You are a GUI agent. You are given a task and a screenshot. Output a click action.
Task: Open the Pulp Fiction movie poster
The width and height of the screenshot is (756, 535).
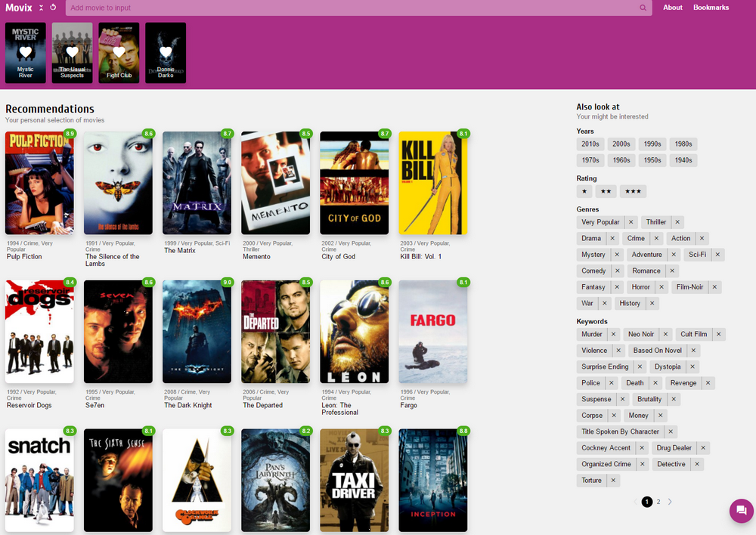pos(39,183)
